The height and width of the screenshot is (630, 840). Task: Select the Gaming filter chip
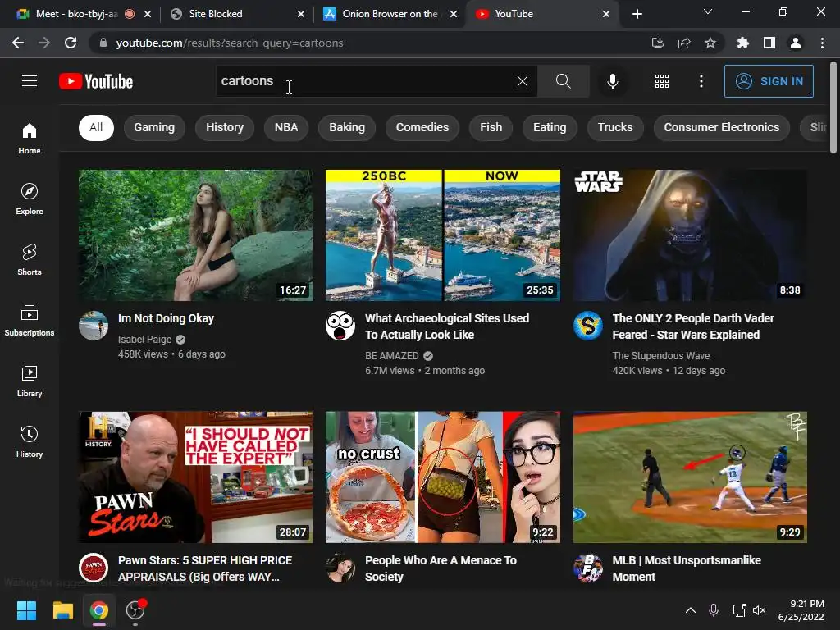pyautogui.click(x=154, y=127)
